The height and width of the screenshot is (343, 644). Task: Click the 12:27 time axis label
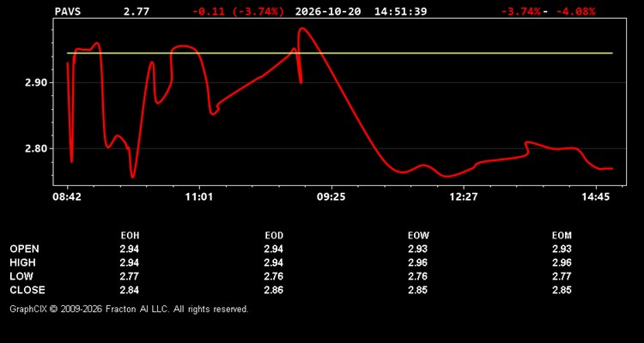[x=464, y=197]
